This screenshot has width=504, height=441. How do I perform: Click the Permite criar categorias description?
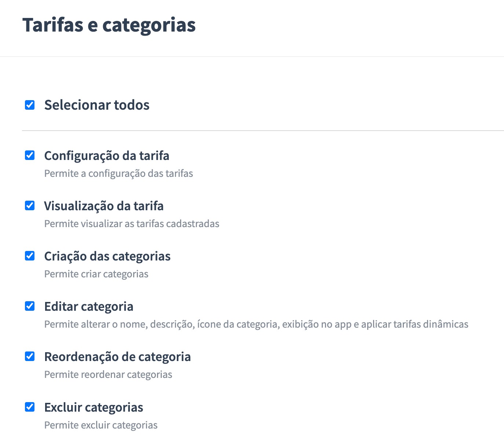(x=96, y=274)
